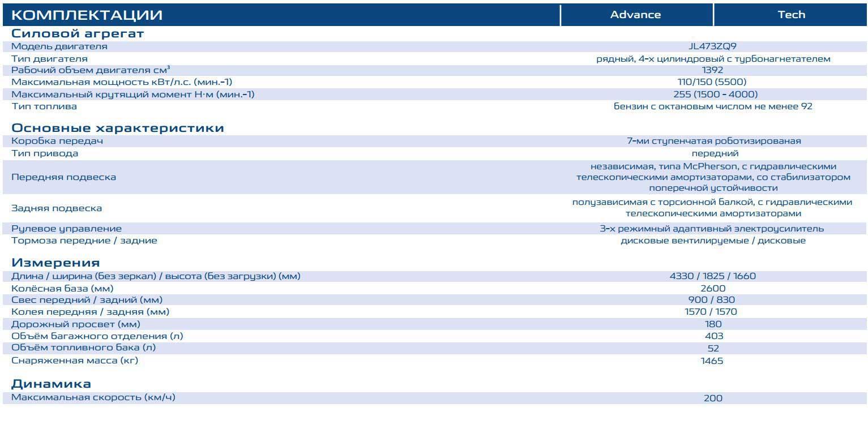The height and width of the screenshot is (429, 868).
Task: Click the Основные характеристики section heading
Action: click(117, 128)
